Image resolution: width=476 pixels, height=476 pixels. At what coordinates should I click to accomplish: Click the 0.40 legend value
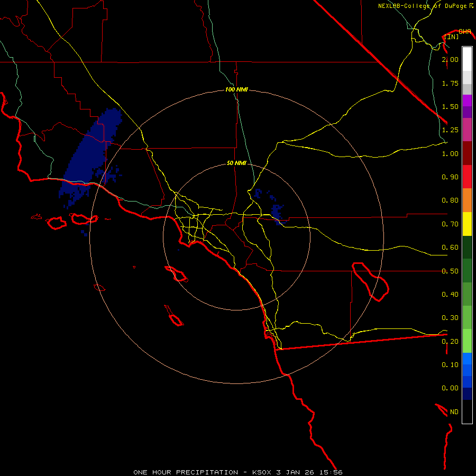[x=450, y=295]
